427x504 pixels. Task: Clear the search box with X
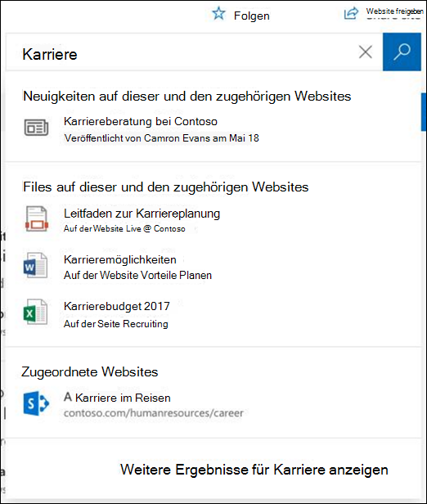366,52
